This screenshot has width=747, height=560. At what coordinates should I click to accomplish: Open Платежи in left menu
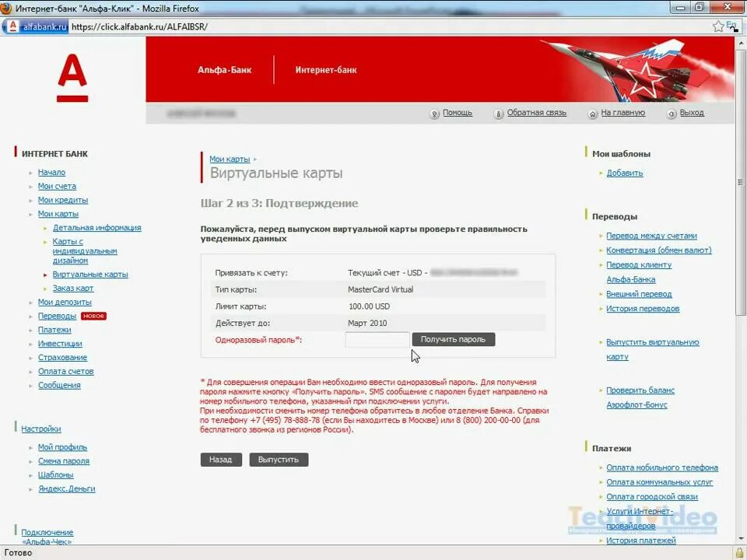click(54, 330)
